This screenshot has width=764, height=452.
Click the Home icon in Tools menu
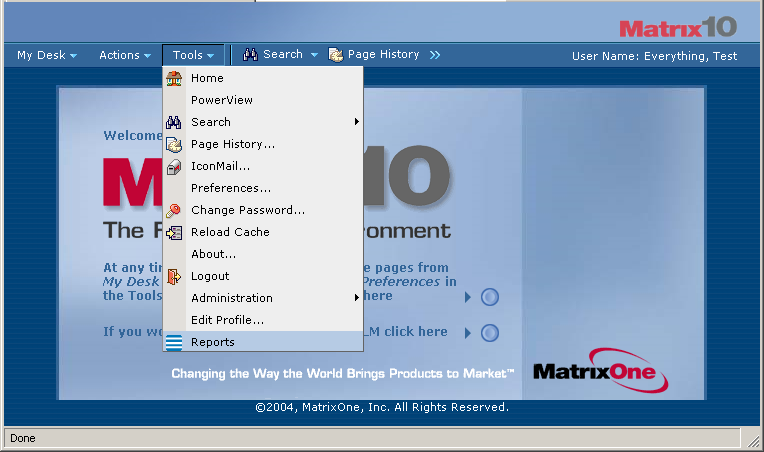click(x=174, y=78)
